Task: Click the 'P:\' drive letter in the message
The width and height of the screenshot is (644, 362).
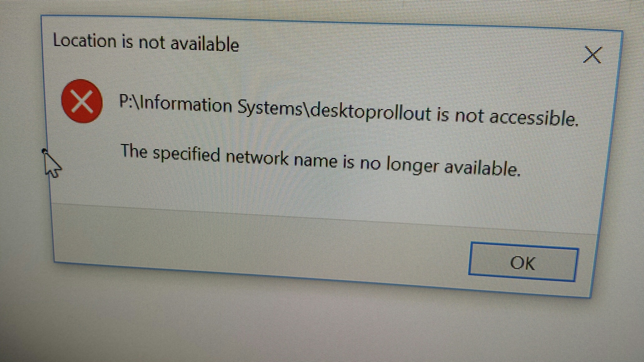Action: pyautogui.click(x=128, y=101)
